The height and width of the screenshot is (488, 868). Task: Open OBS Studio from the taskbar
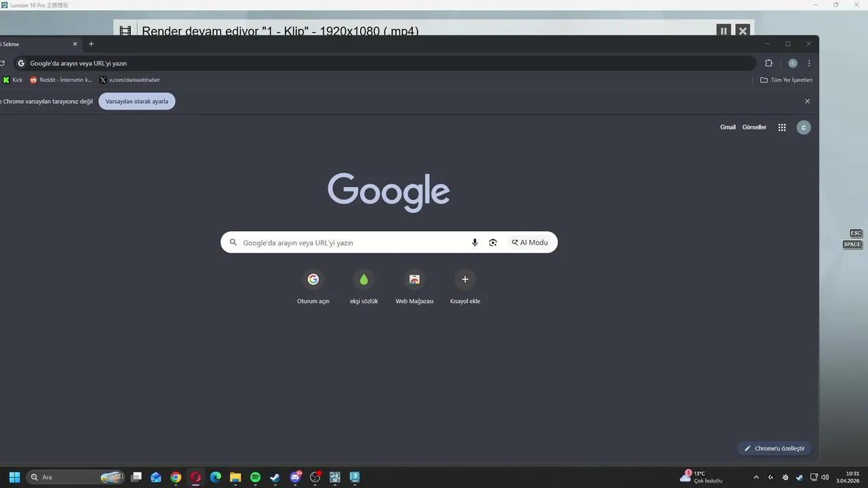pyautogui.click(x=315, y=477)
